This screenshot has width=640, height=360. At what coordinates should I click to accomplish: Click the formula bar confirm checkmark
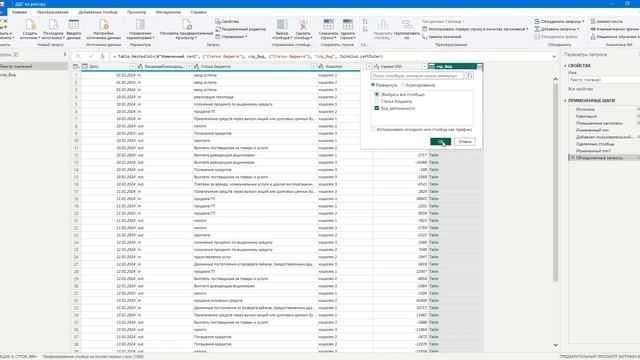(x=91, y=56)
